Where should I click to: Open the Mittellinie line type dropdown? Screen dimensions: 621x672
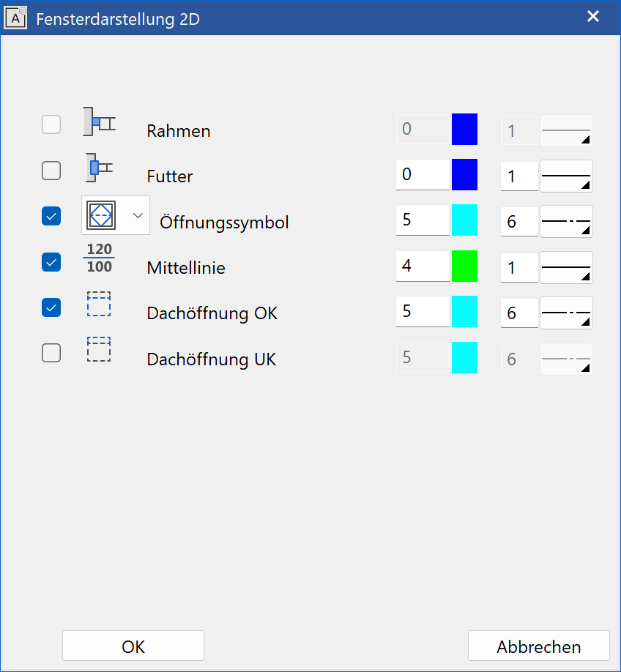[566, 267]
